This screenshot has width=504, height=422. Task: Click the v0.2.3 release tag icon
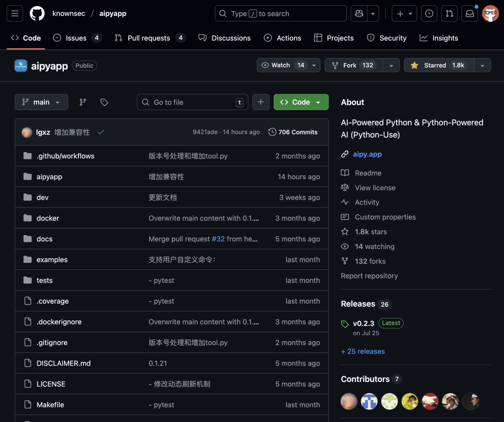click(x=345, y=323)
